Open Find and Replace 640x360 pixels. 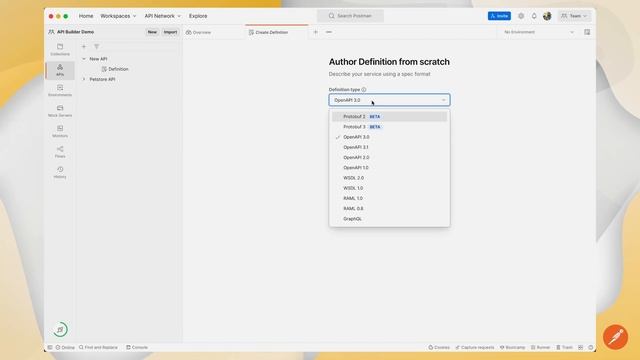tap(98, 347)
